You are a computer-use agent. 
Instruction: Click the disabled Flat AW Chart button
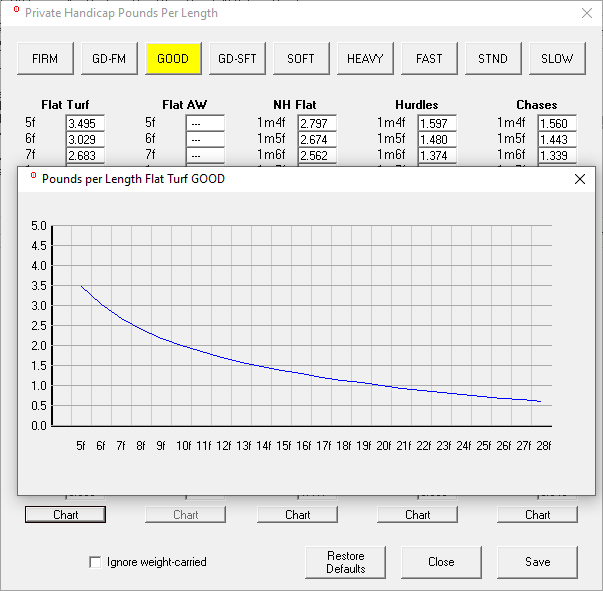coord(185,514)
